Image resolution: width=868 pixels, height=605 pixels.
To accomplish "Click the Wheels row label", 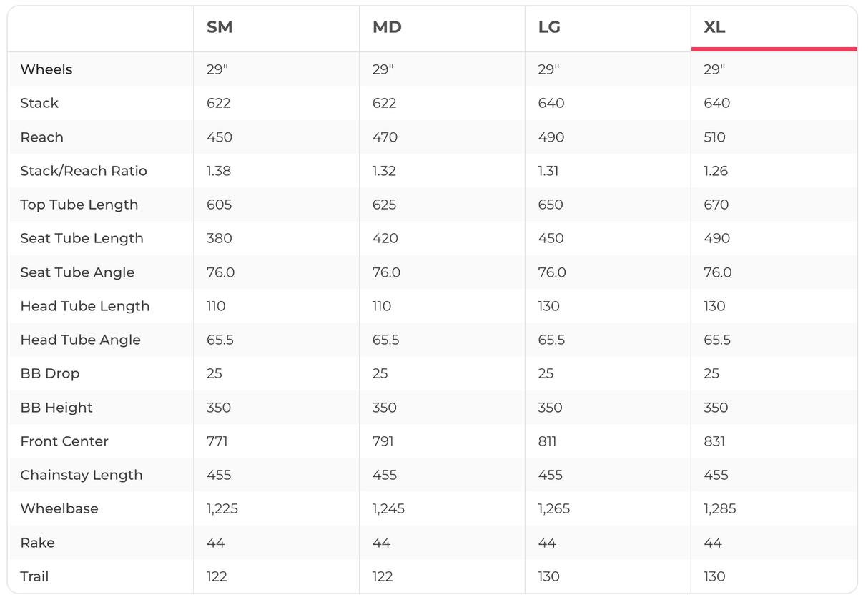I will tap(46, 69).
